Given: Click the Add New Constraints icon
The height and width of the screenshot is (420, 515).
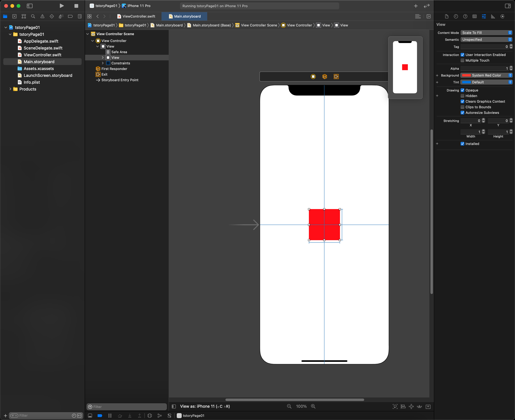Looking at the screenshot, I should (x=411, y=406).
